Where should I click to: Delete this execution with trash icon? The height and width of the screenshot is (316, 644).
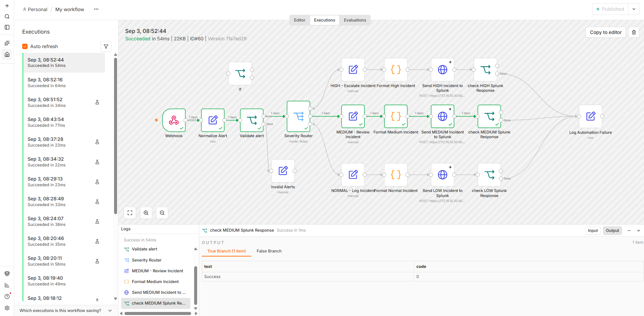pos(634,32)
